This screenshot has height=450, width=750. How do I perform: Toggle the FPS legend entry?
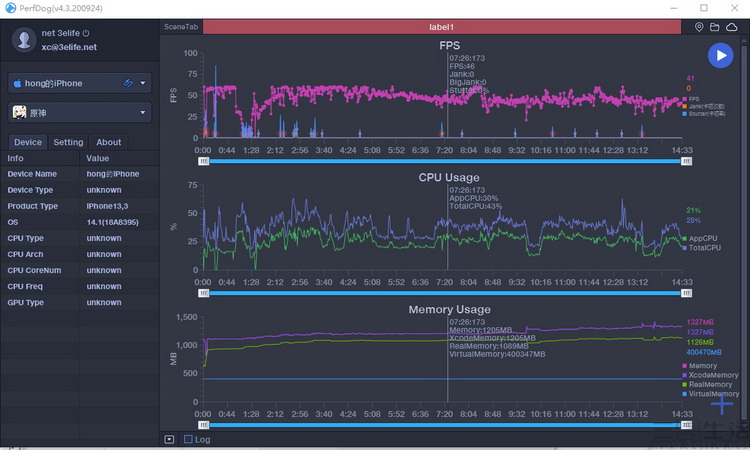coord(691,99)
